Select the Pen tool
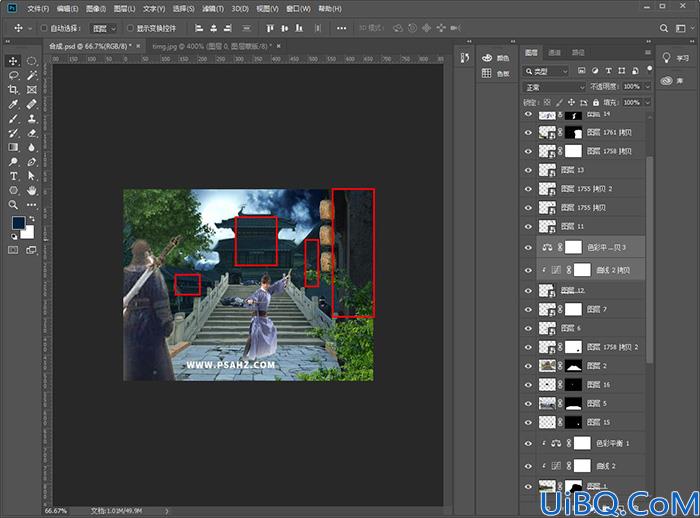The height and width of the screenshot is (518, 700). click(x=31, y=162)
